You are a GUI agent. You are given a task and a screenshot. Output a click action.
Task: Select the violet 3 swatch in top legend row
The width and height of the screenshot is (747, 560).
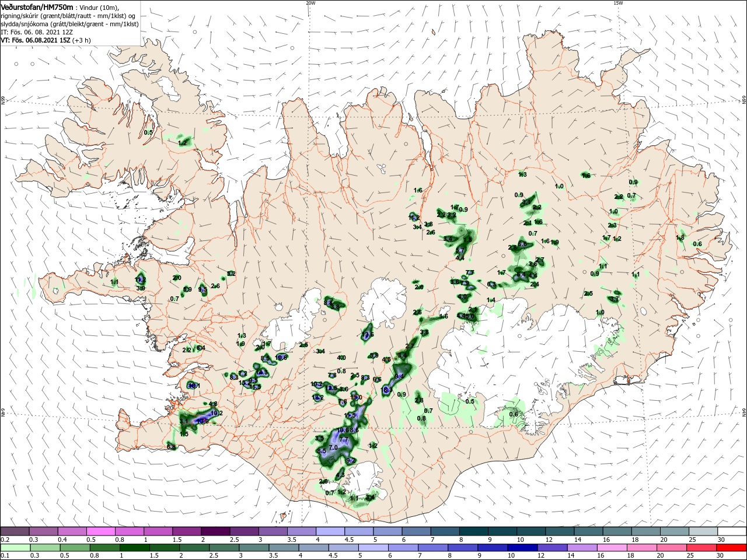coord(273,531)
